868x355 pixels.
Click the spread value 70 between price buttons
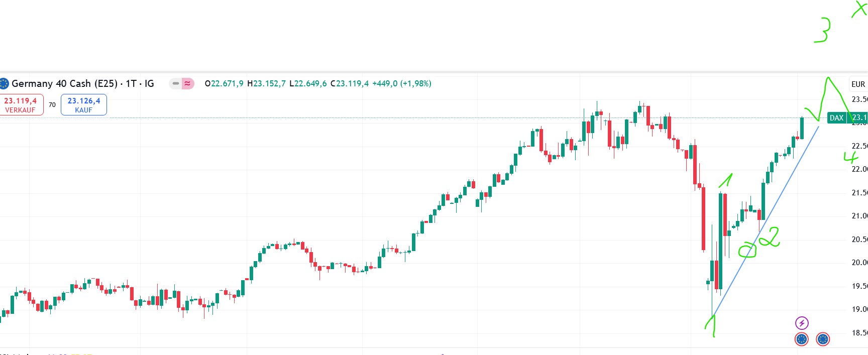tap(52, 105)
